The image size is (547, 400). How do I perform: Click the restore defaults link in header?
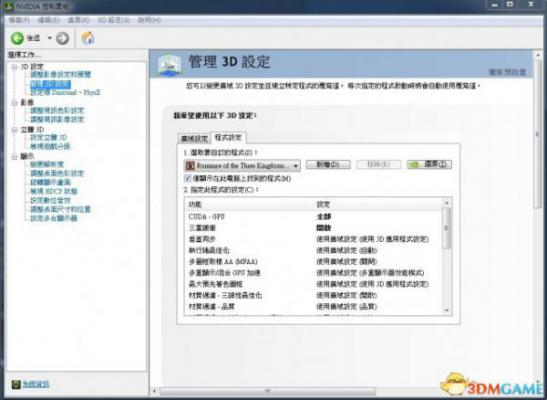[507, 72]
